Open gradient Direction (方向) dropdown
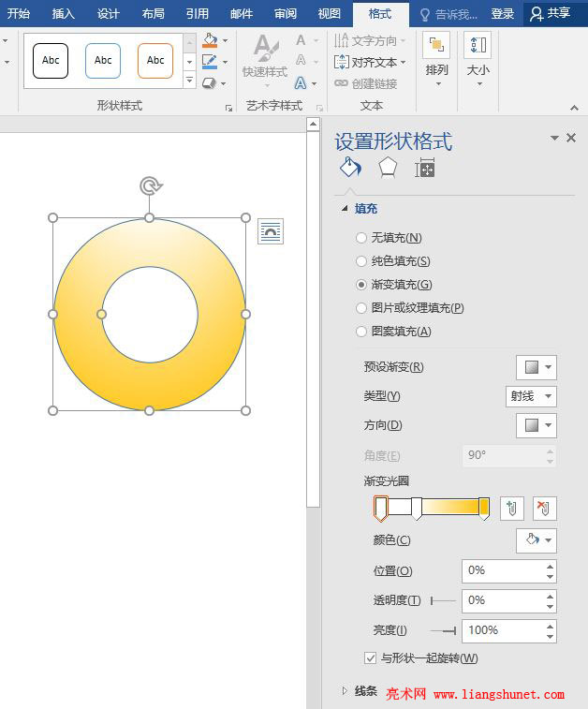The height and width of the screenshot is (709, 588). 537,425
